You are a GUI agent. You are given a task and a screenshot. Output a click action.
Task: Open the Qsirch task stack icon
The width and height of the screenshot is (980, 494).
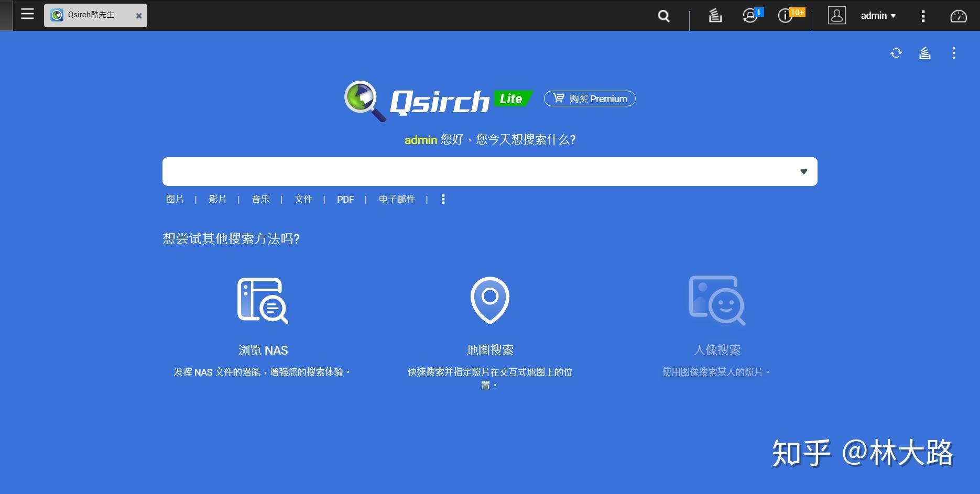[925, 53]
